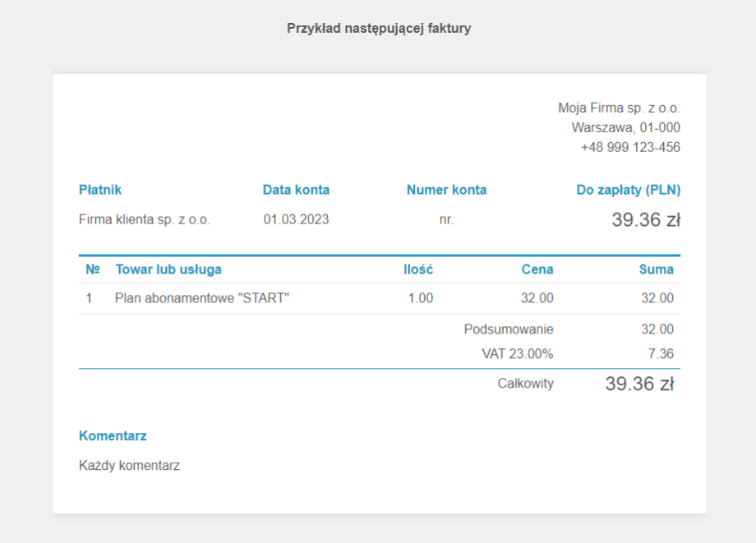
Task: Click the total amount beside "Całkowity"
Action: coord(639,384)
